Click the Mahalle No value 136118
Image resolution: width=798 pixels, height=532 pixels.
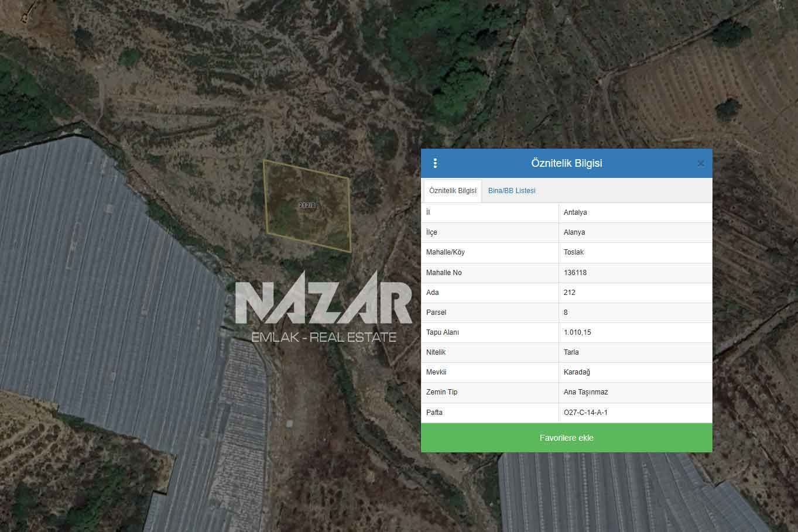[575, 273]
